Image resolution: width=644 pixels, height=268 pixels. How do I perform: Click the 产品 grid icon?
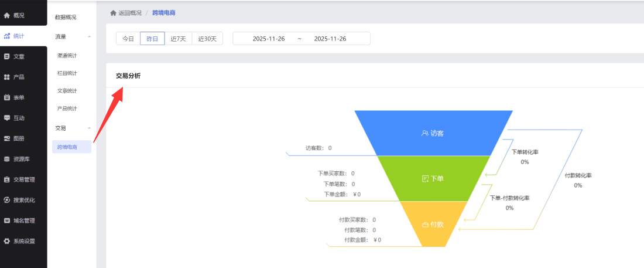7,77
